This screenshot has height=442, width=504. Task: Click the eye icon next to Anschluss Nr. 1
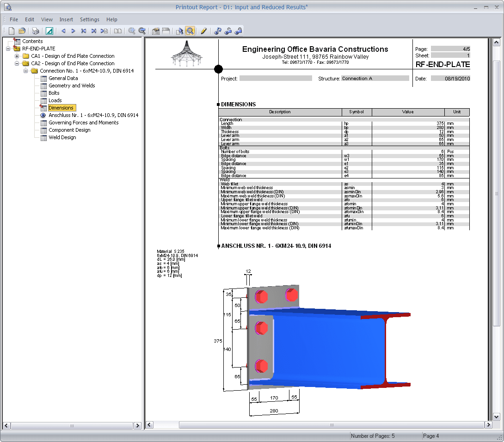click(43, 115)
